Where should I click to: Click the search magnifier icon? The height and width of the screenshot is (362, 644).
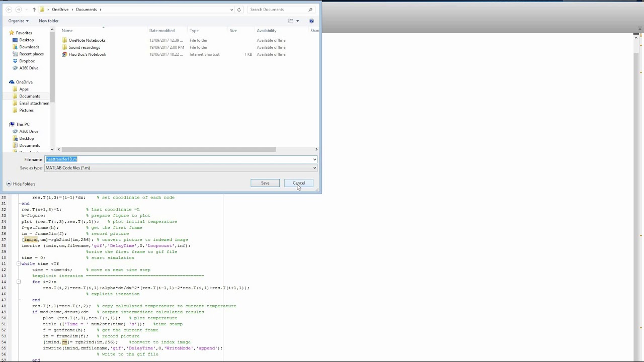311,10
